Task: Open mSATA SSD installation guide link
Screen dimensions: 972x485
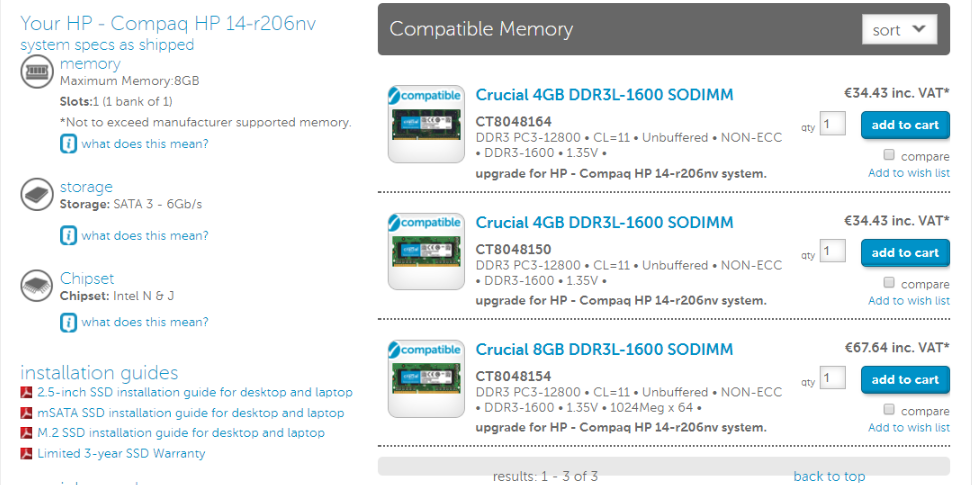Action: 190,413
